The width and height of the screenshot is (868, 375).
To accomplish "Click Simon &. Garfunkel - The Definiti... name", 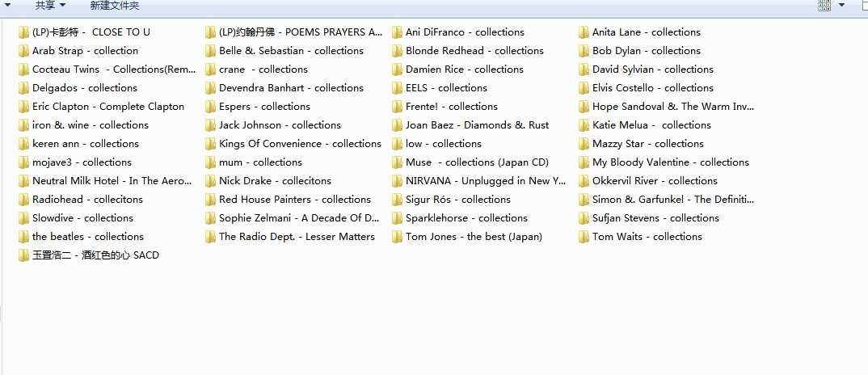I will [672, 200].
